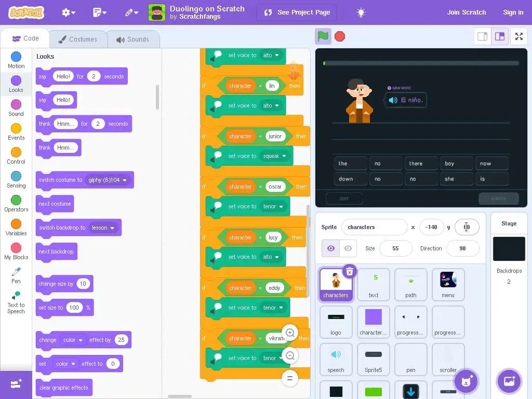Select the text sprite
Viewport: 532px width, 399px height.
[x=373, y=284]
